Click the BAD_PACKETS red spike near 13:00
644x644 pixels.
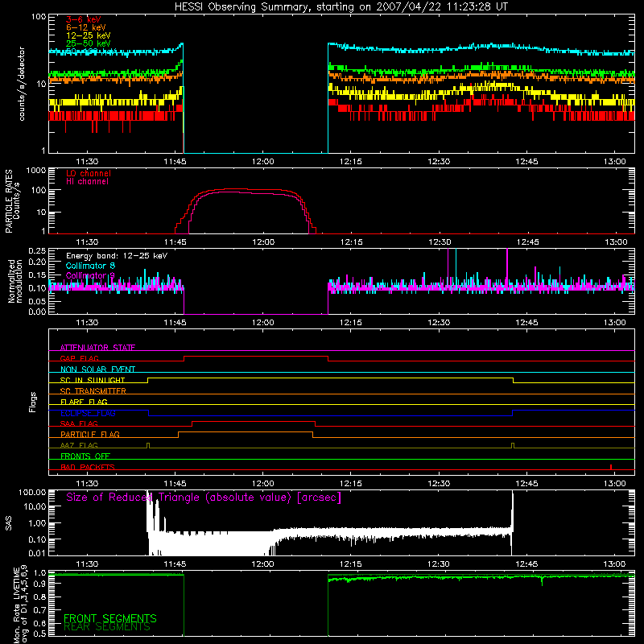(611, 467)
